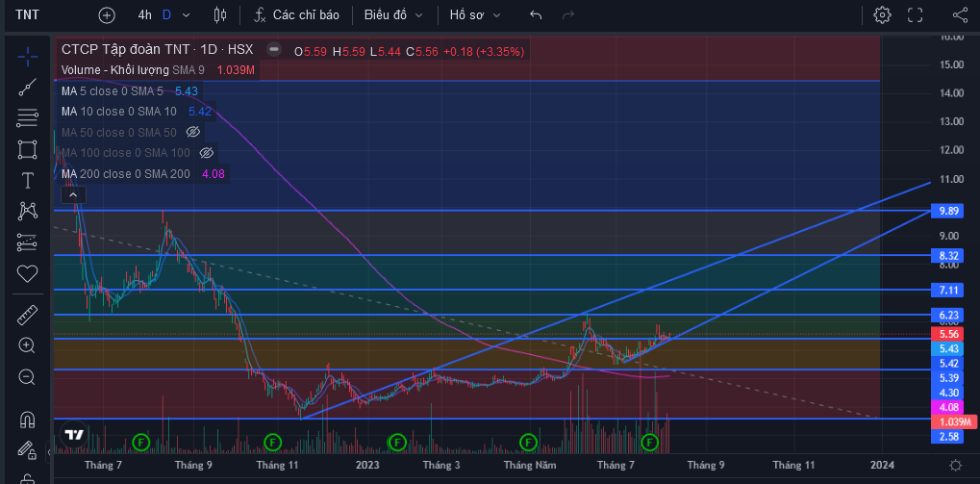Redo the last action
The height and width of the screenshot is (484, 980).
568,15
